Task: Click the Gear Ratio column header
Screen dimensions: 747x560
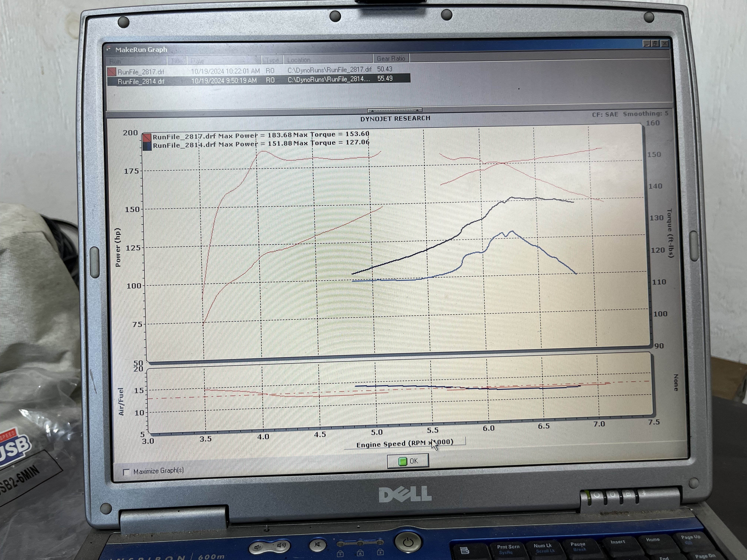Action: [391, 58]
